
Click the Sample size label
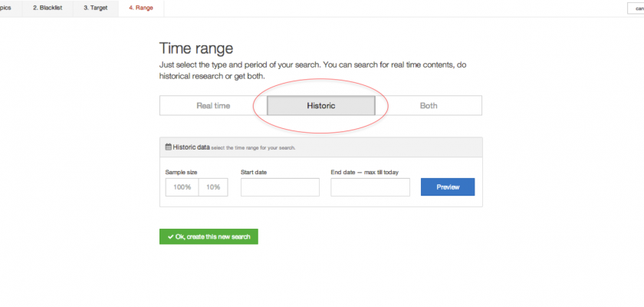coord(182,172)
